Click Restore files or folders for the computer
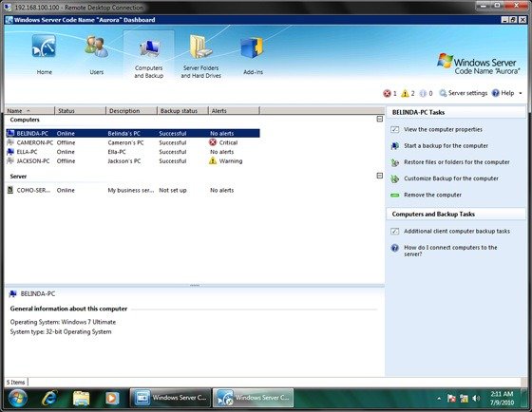This screenshot has height=412, width=532. pyautogui.click(x=457, y=162)
